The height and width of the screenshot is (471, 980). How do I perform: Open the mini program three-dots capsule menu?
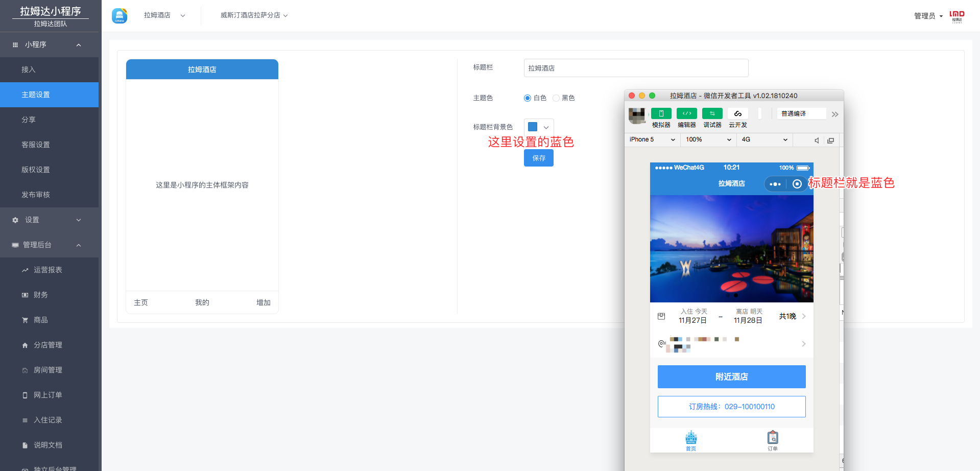coord(775,184)
